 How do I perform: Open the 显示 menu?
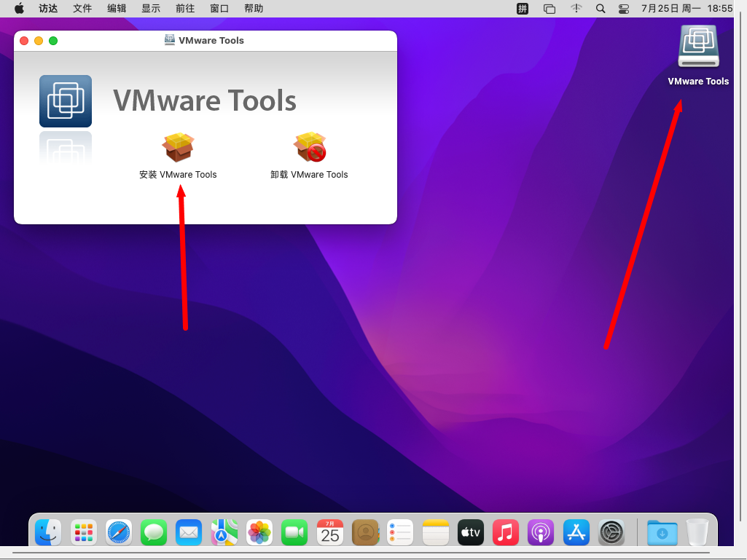tap(151, 8)
